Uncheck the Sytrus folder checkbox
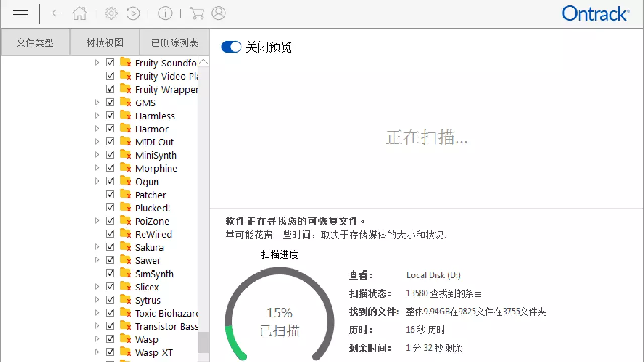The image size is (644, 362). click(110, 299)
